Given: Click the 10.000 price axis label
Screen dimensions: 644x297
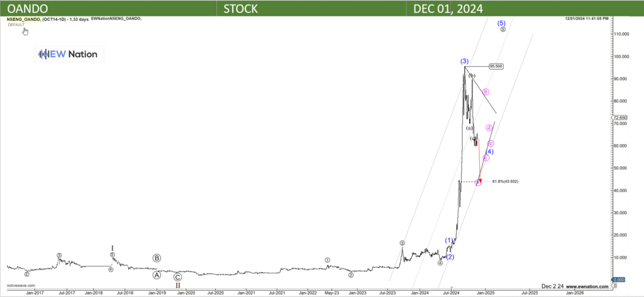Looking at the screenshot, I should pyautogui.click(x=621, y=257).
